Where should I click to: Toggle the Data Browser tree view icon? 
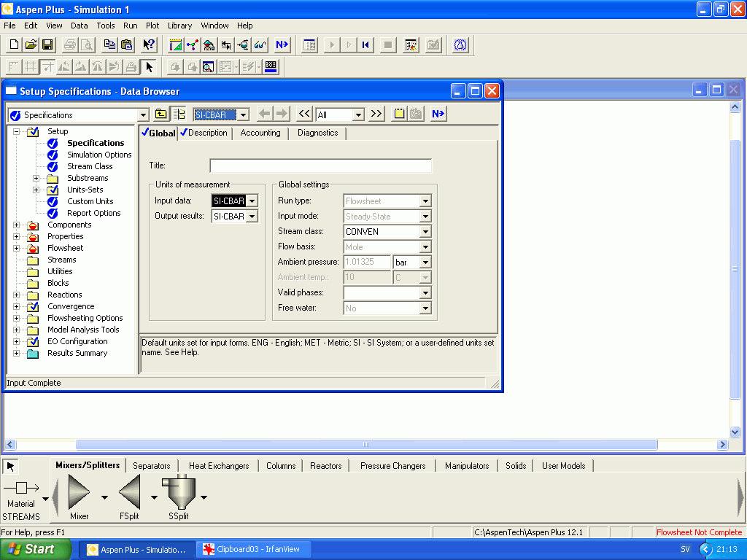[x=179, y=114]
